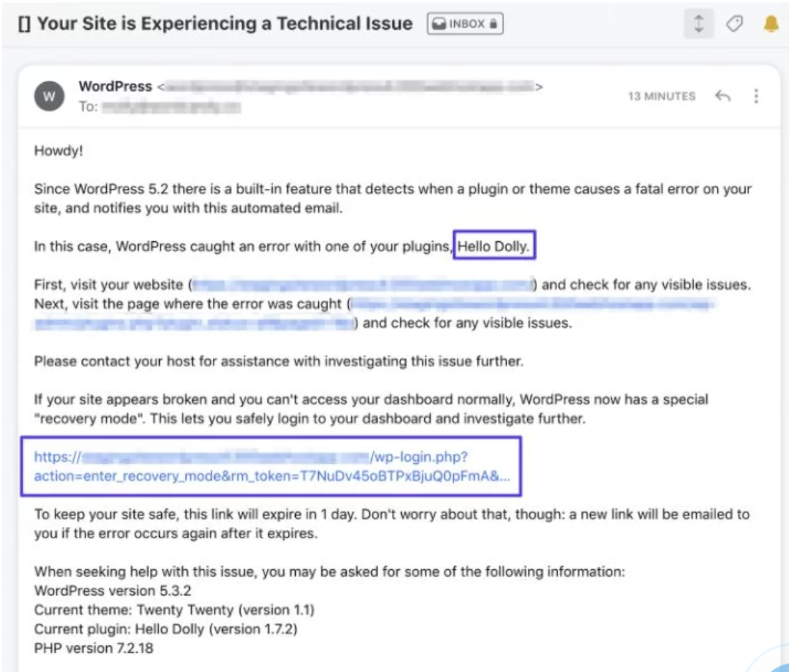Click WordPress version 5.3.2 line

[x=113, y=590]
